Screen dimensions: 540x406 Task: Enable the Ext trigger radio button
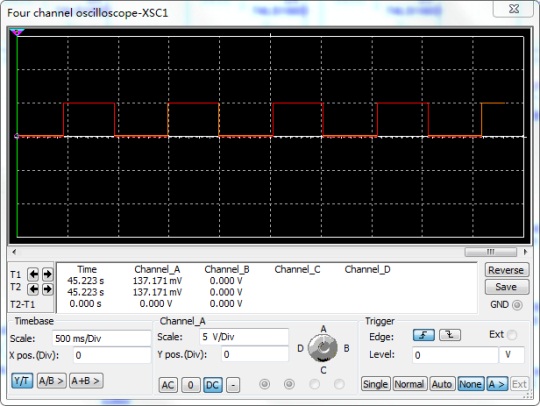pos(512,335)
